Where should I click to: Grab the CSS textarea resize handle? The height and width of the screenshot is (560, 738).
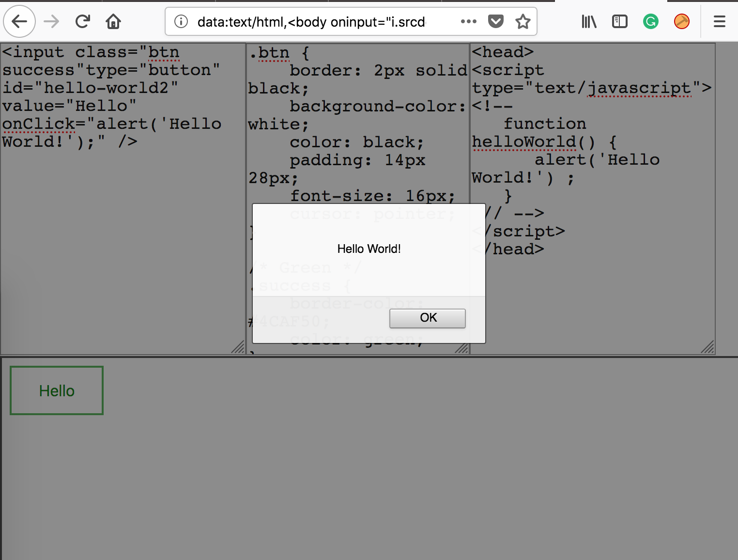coord(462,348)
